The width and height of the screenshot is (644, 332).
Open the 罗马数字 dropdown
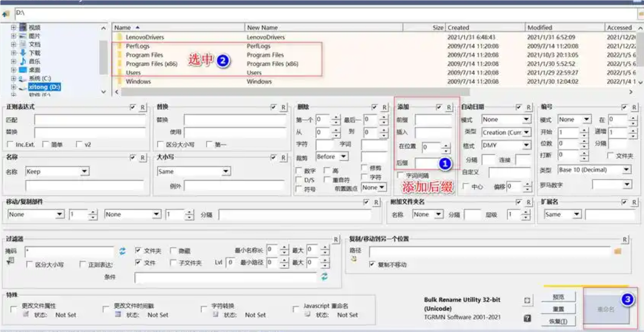click(627, 185)
